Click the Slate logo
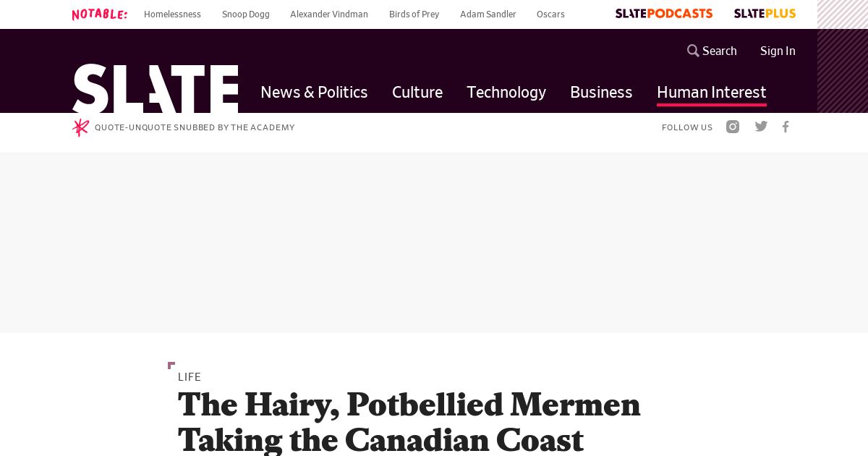The height and width of the screenshot is (456, 868). tap(156, 88)
